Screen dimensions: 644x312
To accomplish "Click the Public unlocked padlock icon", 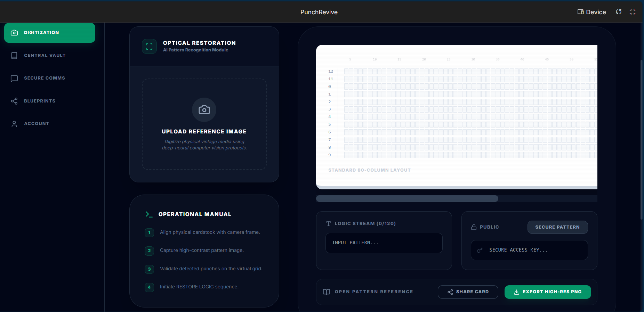I will pos(474,227).
